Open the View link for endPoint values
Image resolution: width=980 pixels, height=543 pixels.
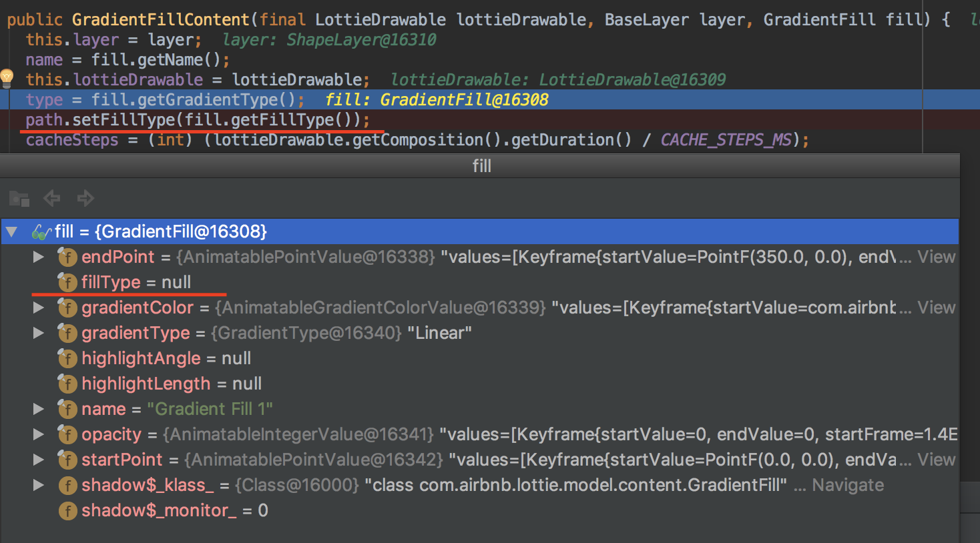937,257
